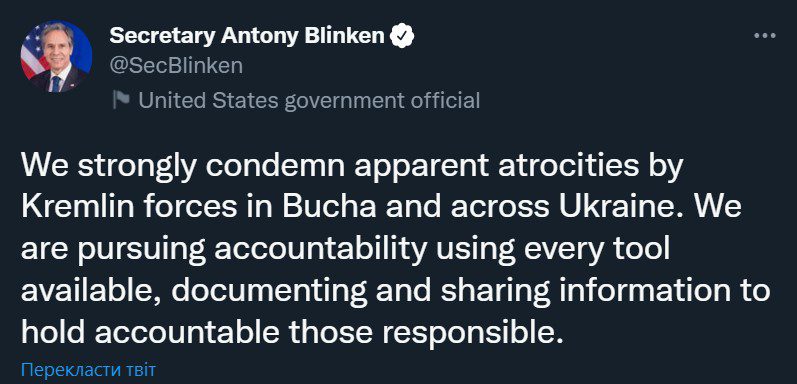Viewport: 797px width, 384px height.
Task: Click the word pursuing in the tweet
Action: (142, 250)
